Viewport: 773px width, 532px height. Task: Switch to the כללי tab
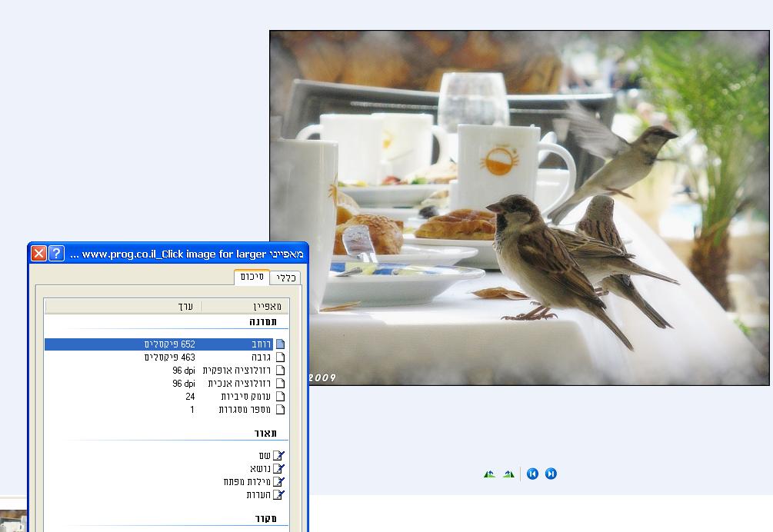pos(285,278)
